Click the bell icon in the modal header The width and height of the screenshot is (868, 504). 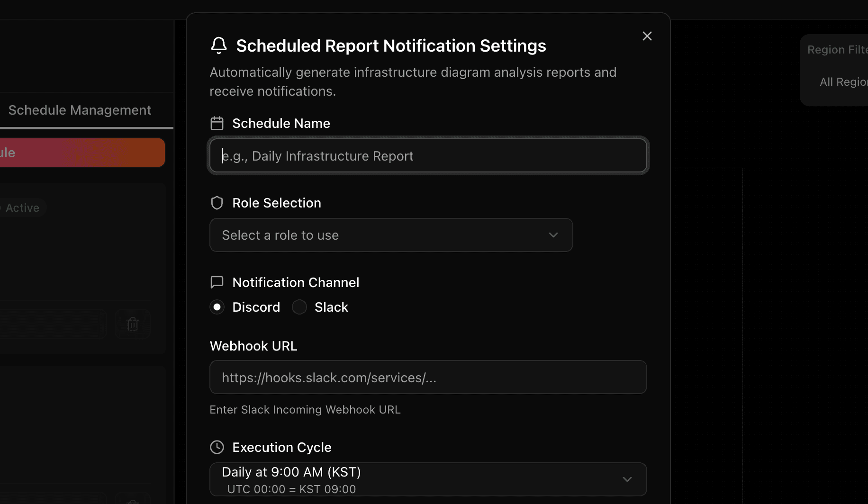(x=218, y=45)
